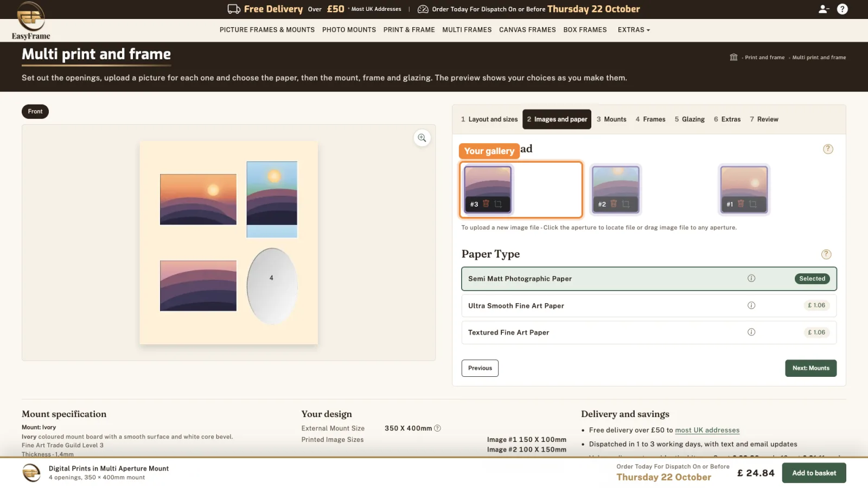
Task: Open Photo Mounts menu item
Action: pyautogui.click(x=349, y=30)
